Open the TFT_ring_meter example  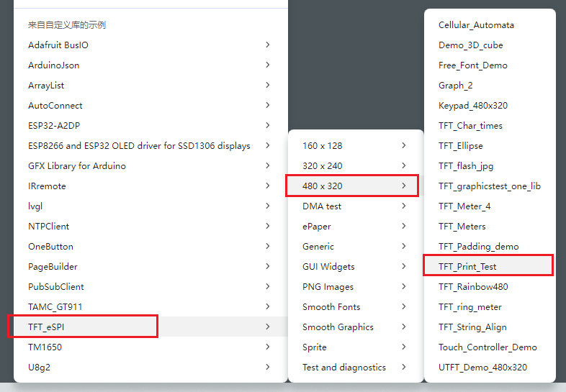(490, 307)
